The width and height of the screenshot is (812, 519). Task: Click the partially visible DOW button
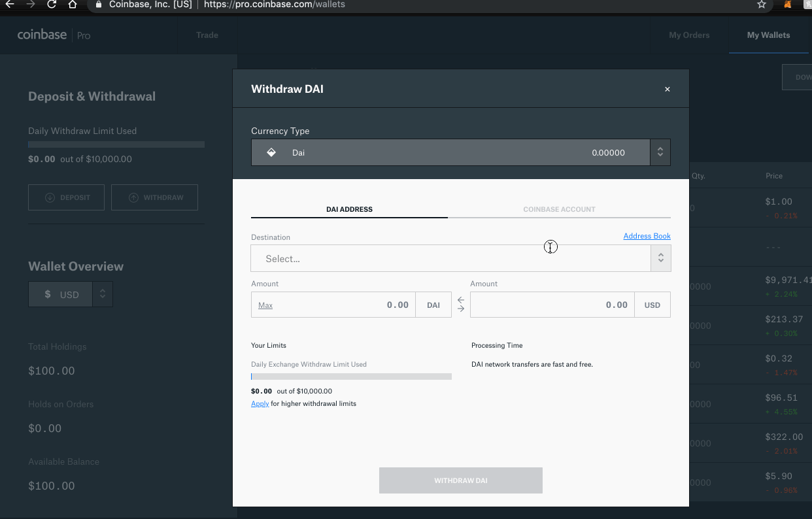[x=797, y=77]
